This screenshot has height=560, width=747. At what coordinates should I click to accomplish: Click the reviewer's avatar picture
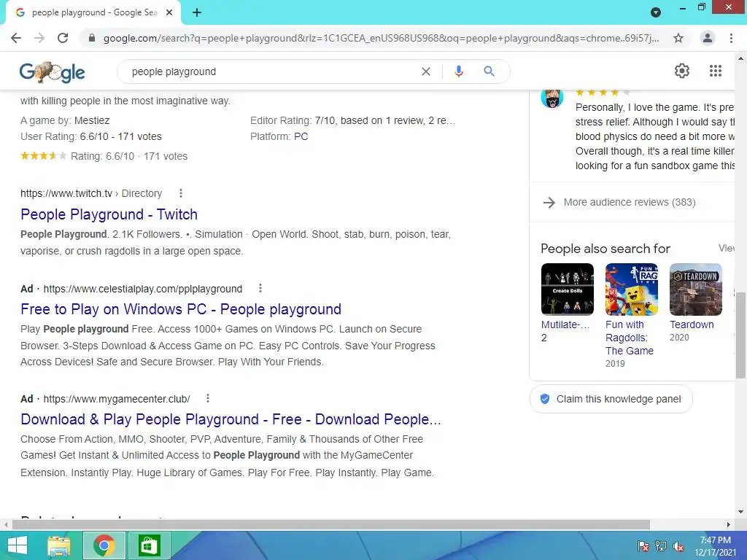click(x=552, y=98)
